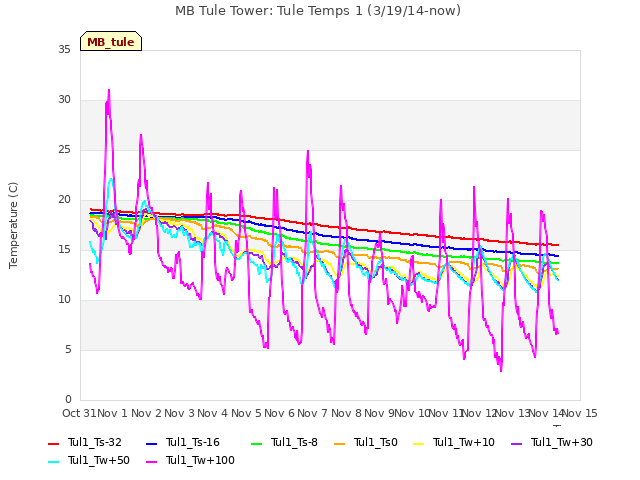This screenshot has width=640, height=480.
Task: Click the Oct 31 x-axis tick label
Action: pos(79,413)
